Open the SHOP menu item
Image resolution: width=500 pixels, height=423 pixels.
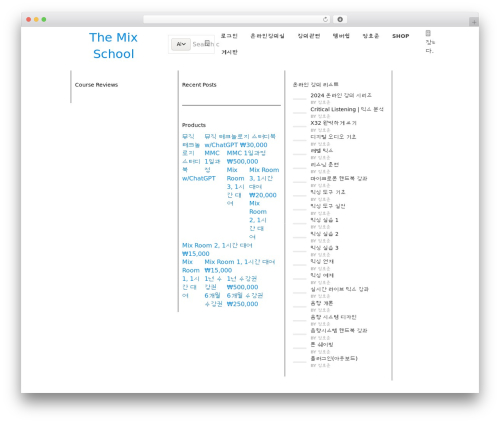400,36
